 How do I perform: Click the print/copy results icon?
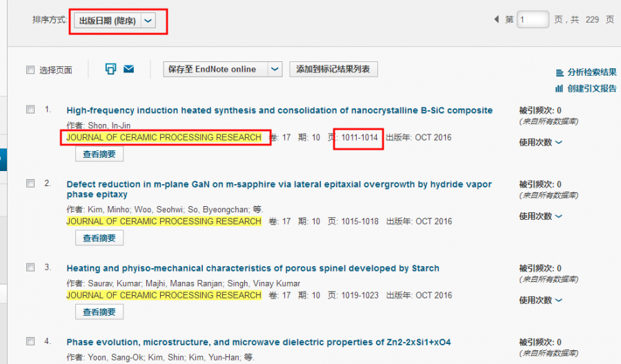click(x=110, y=69)
